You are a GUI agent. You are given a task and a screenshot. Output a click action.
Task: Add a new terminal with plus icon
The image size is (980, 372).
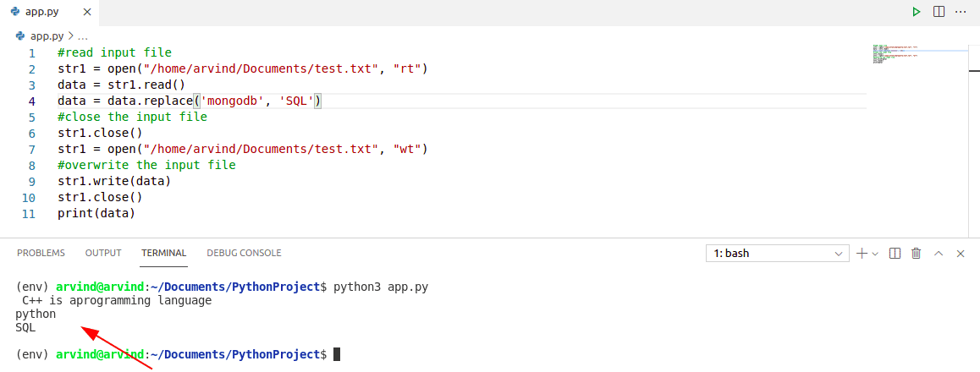pos(862,254)
